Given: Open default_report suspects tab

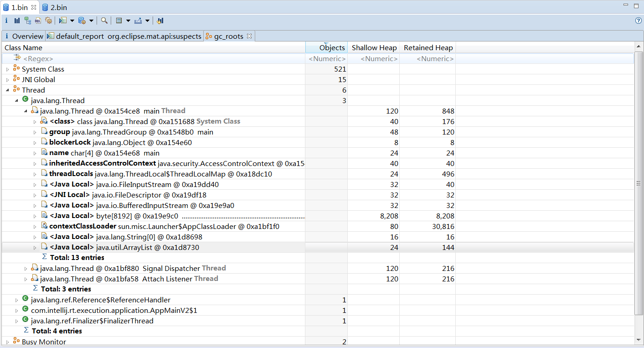Looking at the screenshot, I should click(124, 36).
